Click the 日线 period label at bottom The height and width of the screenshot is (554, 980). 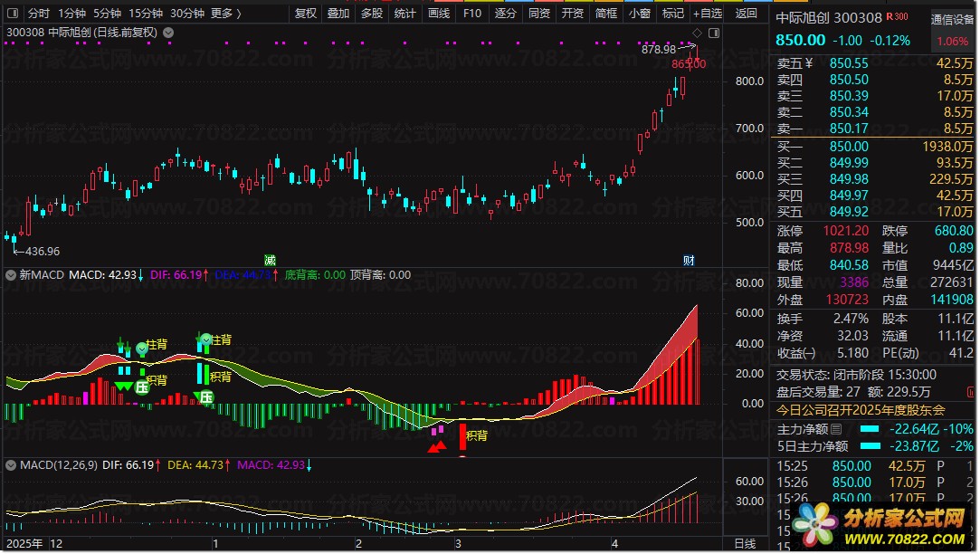(744, 543)
